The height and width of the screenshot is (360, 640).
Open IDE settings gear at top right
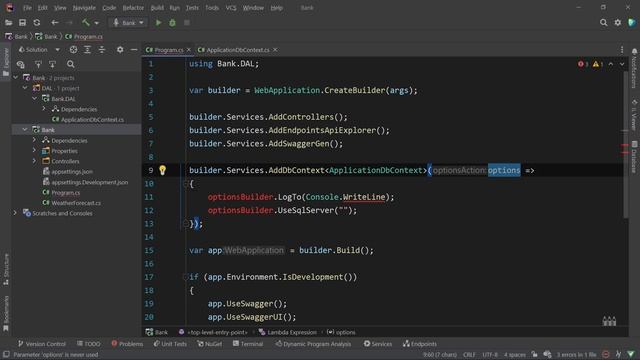click(618, 23)
